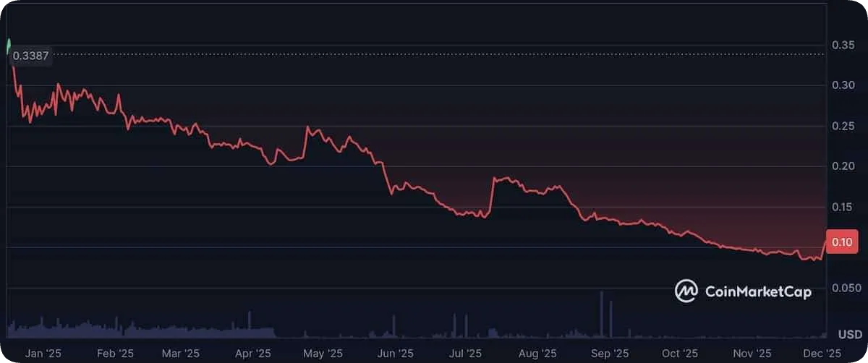Click the Sep '25 date label
The width and height of the screenshot is (868, 363).
pos(610,353)
